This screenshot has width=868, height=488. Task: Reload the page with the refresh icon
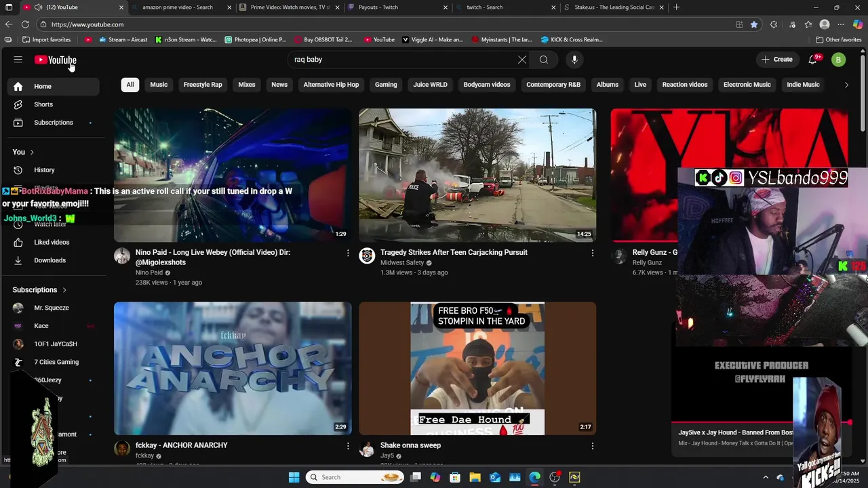[x=26, y=24]
